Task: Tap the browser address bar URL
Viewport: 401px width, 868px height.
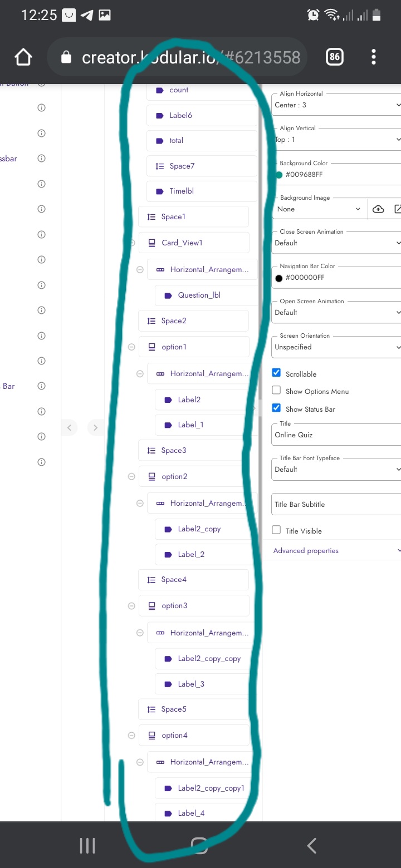Action: (189, 57)
